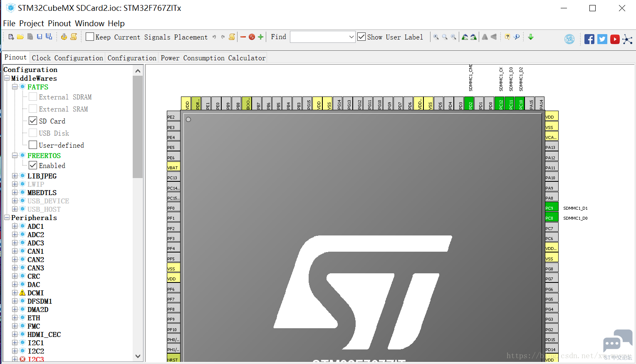This screenshot has height=364, width=636.
Task: Click the first green rotate chip icon
Action: point(465,37)
